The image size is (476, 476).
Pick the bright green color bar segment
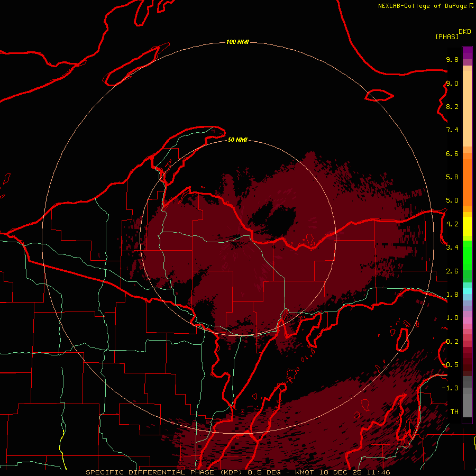[x=467, y=255]
